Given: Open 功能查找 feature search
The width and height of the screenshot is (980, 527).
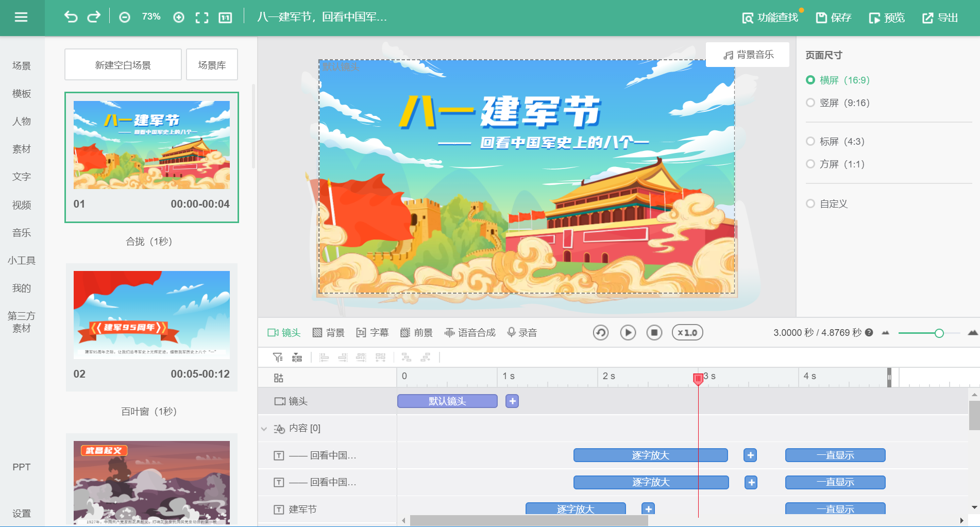Looking at the screenshot, I should click(x=770, y=18).
